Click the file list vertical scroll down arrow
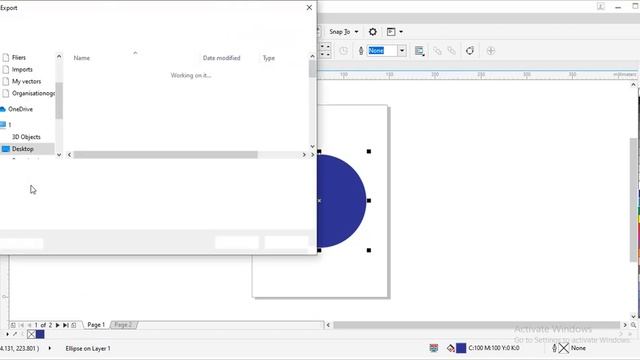The height and width of the screenshot is (360, 640). [312, 146]
